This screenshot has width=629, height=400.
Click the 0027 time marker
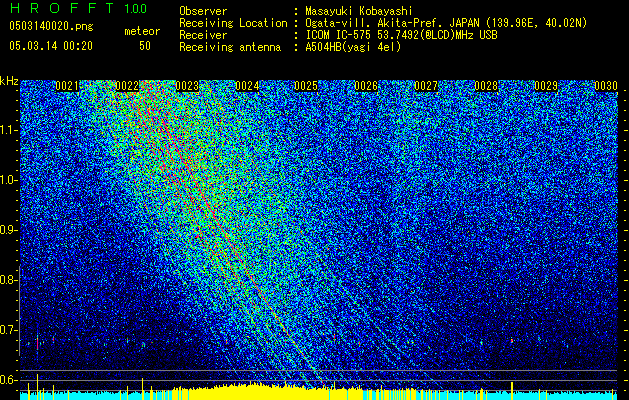pos(426,86)
